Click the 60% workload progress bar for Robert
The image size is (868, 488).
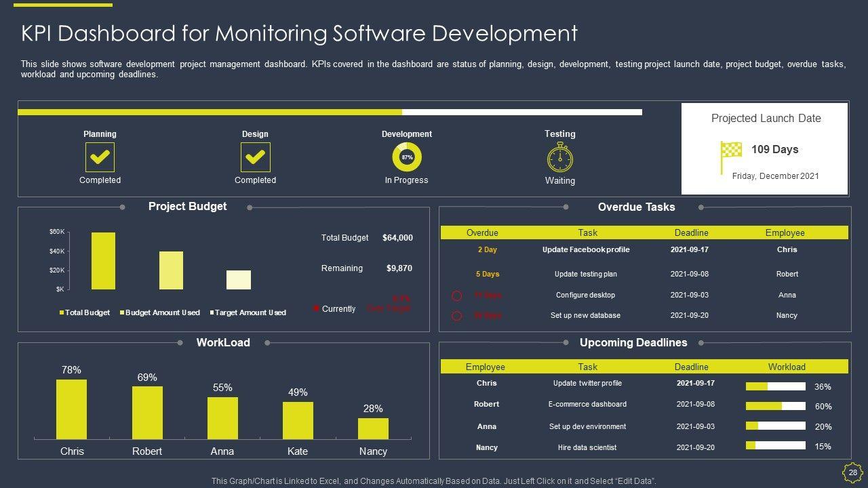coord(776,406)
